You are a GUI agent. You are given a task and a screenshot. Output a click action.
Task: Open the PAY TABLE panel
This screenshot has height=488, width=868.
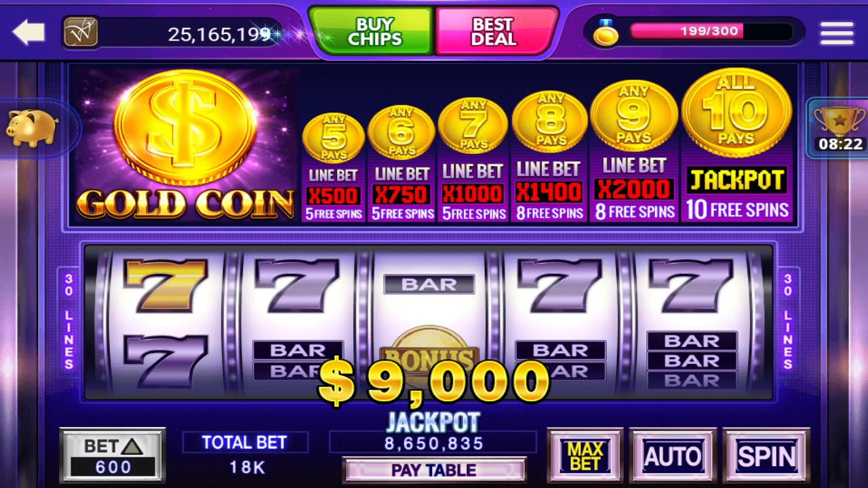[434, 470]
